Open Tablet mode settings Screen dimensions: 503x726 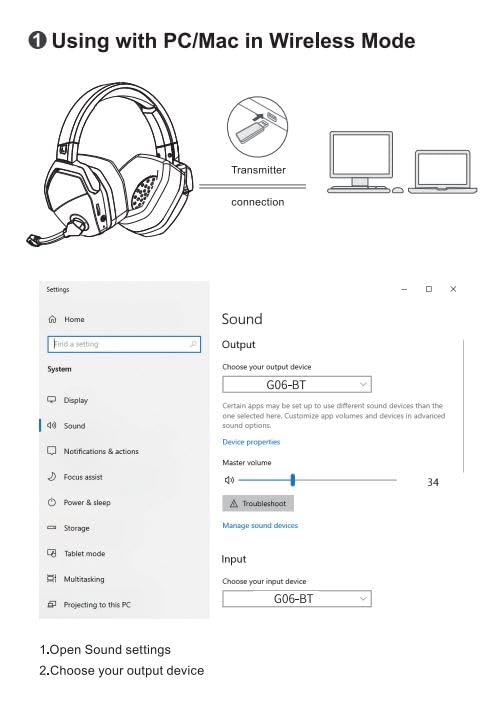point(84,553)
